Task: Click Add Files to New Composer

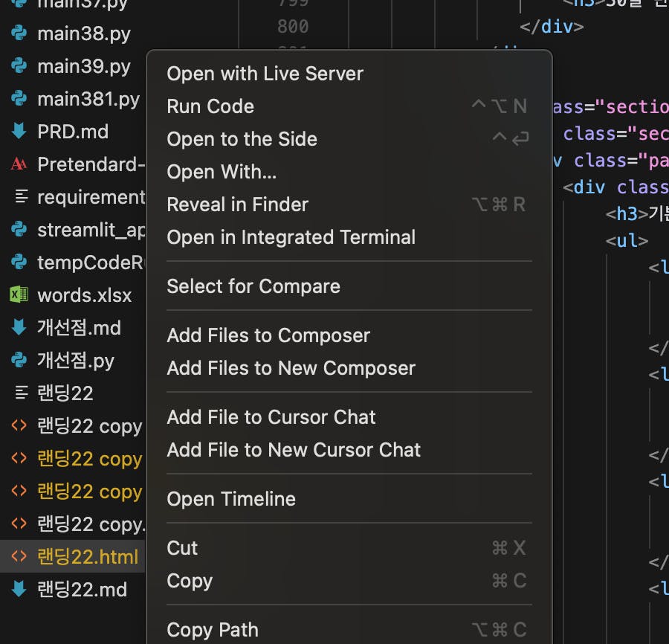Action: click(291, 368)
